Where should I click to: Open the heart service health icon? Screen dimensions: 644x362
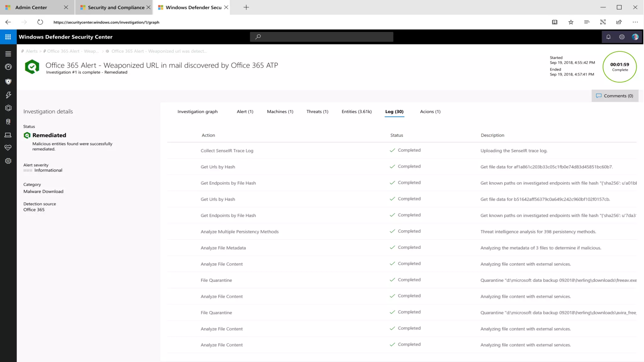coord(8,147)
